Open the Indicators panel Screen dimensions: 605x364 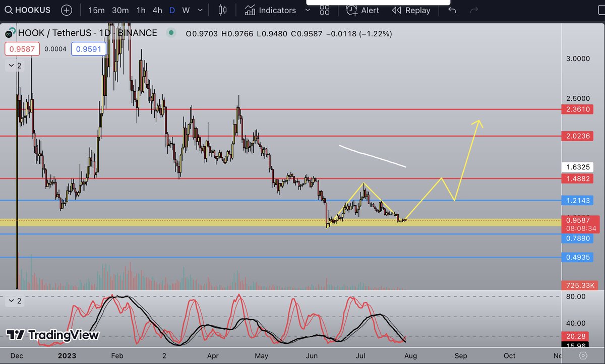[270, 10]
